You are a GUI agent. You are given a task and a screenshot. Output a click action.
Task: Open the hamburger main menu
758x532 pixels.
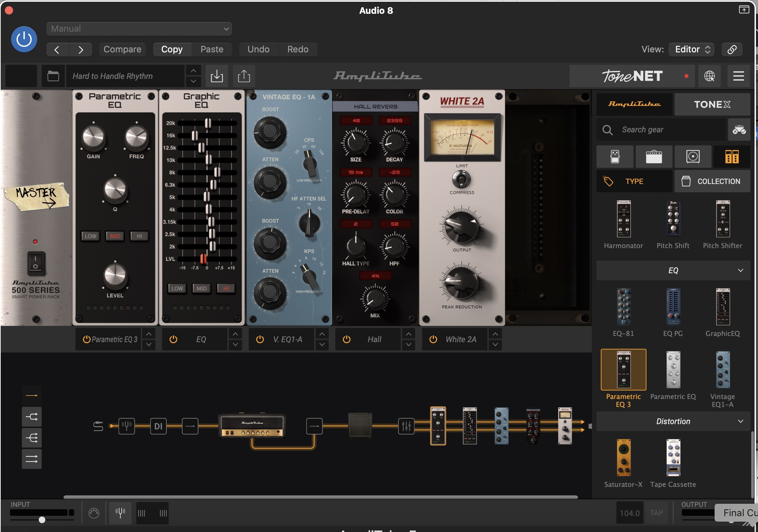click(x=738, y=76)
